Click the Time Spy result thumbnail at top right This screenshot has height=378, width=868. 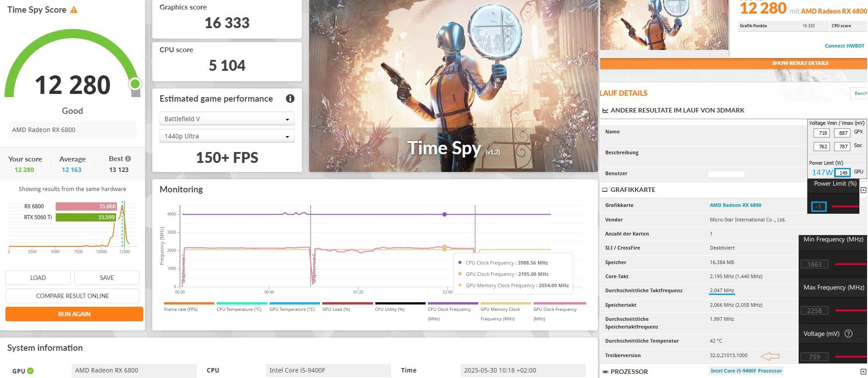tap(664, 25)
